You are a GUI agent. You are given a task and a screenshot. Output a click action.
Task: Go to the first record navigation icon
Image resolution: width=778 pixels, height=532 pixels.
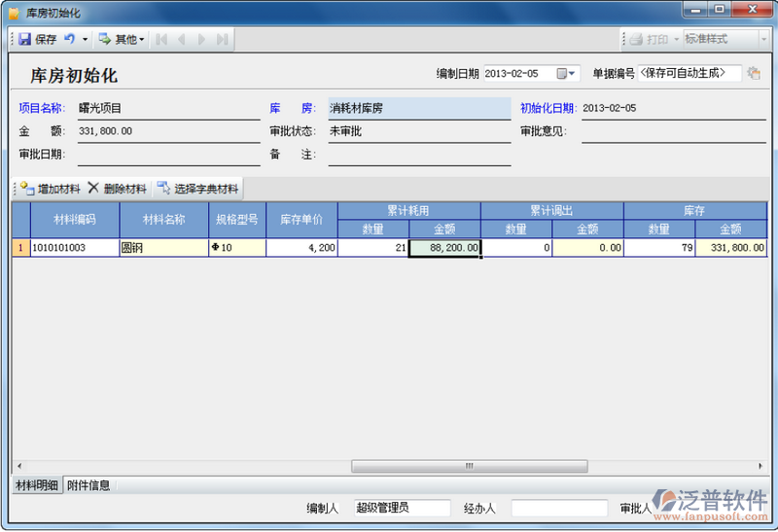[161, 40]
